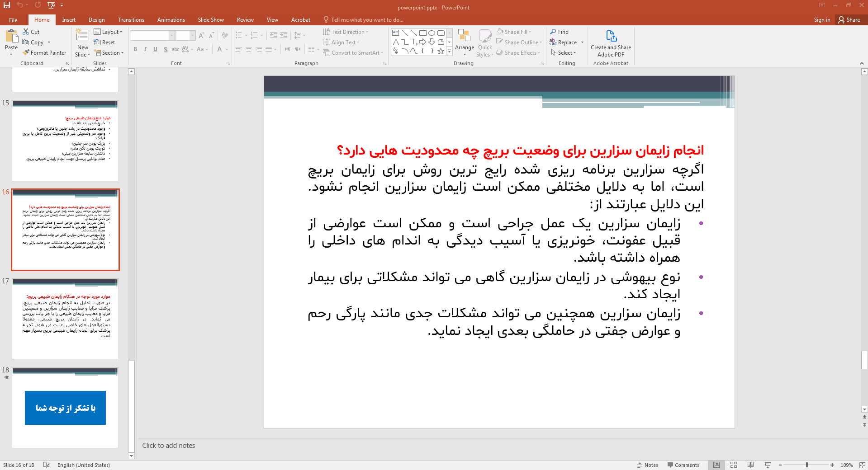Toggle text Shadow formatting
The width and height of the screenshot is (868, 470).
pyautogui.click(x=166, y=49)
